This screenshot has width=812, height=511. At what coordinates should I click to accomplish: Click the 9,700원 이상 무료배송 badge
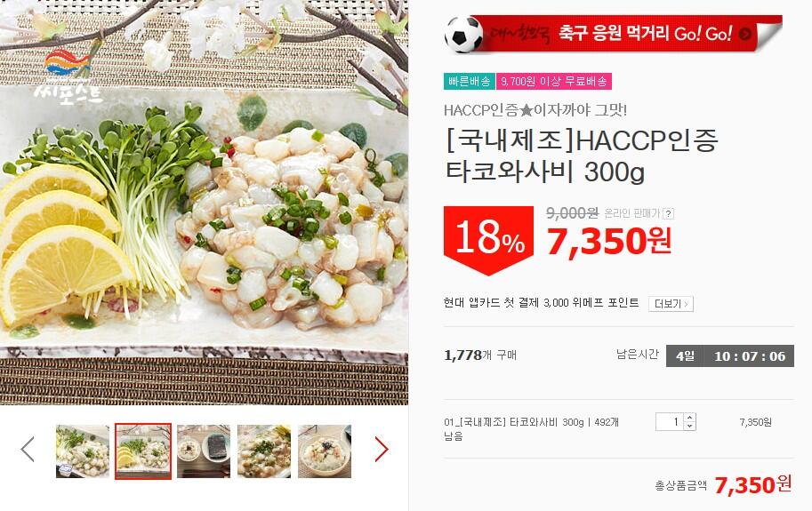pyautogui.click(x=553, y=81)
